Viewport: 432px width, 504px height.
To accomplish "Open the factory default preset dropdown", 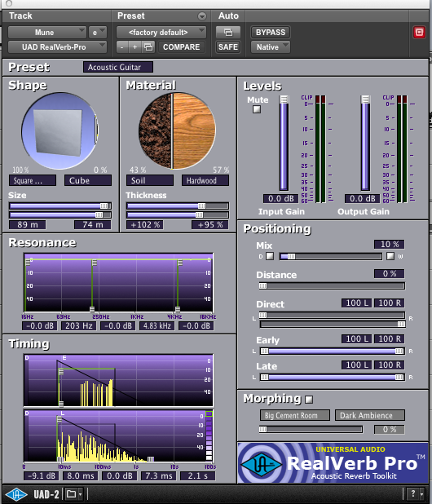I will (161, 32).
